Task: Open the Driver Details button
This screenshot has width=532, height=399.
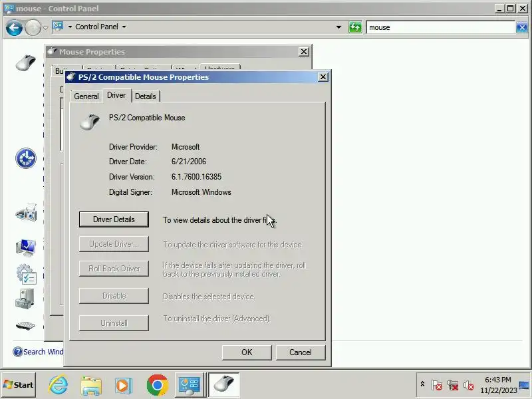Action: pyautogui.click(x=114, y=219)
